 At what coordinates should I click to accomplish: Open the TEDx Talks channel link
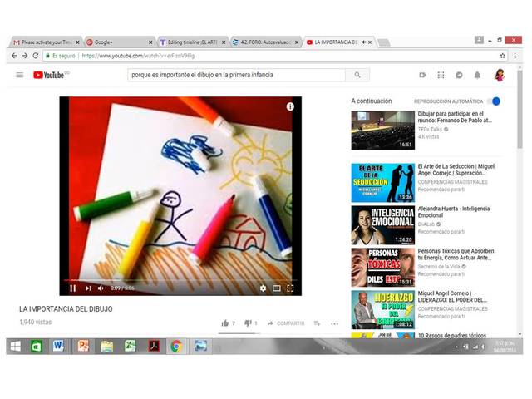tap(430, 130)
